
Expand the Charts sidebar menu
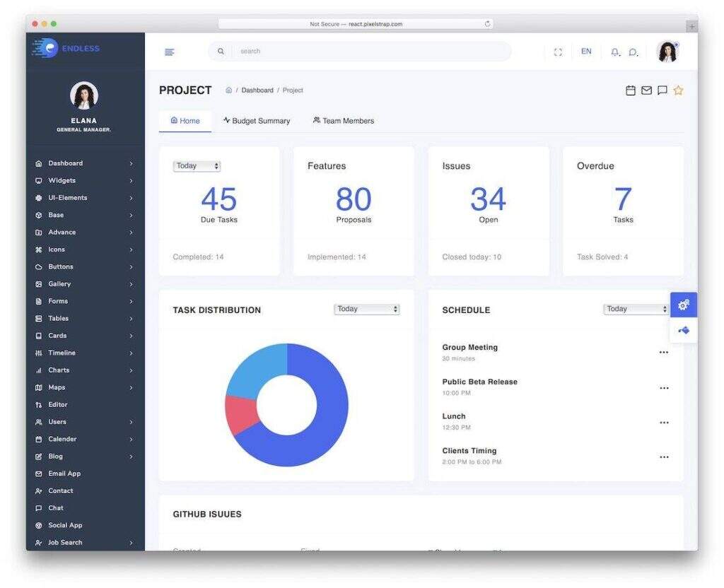click(x=59, y=370)
